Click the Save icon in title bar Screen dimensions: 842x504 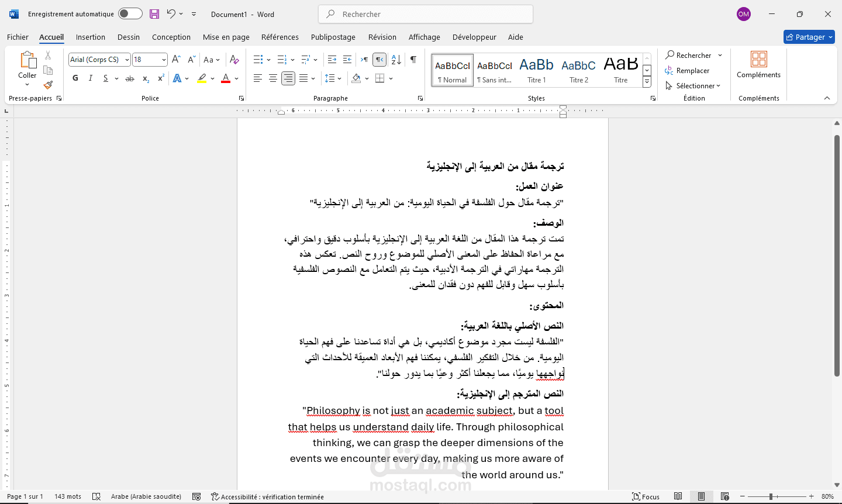(x=154, y=14)
